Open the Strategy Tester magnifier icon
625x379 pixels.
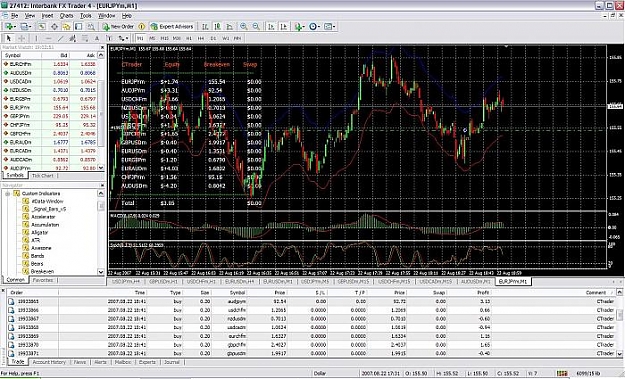(91, 27)
